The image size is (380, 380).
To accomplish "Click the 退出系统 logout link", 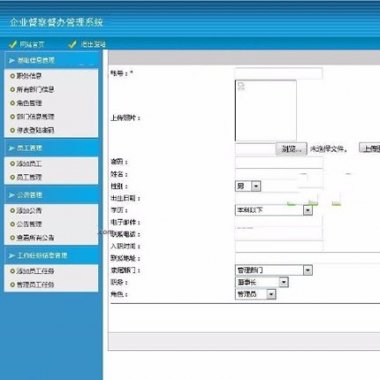I will [94, 44].
